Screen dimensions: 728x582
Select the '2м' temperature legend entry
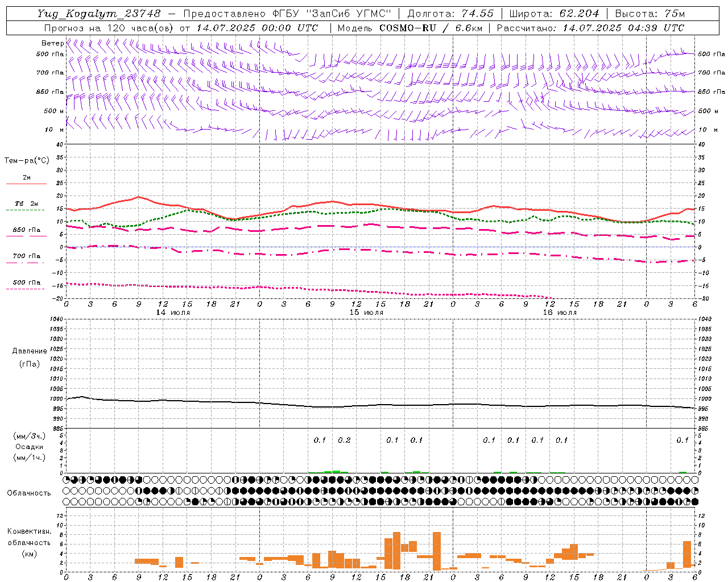(27, 178)
